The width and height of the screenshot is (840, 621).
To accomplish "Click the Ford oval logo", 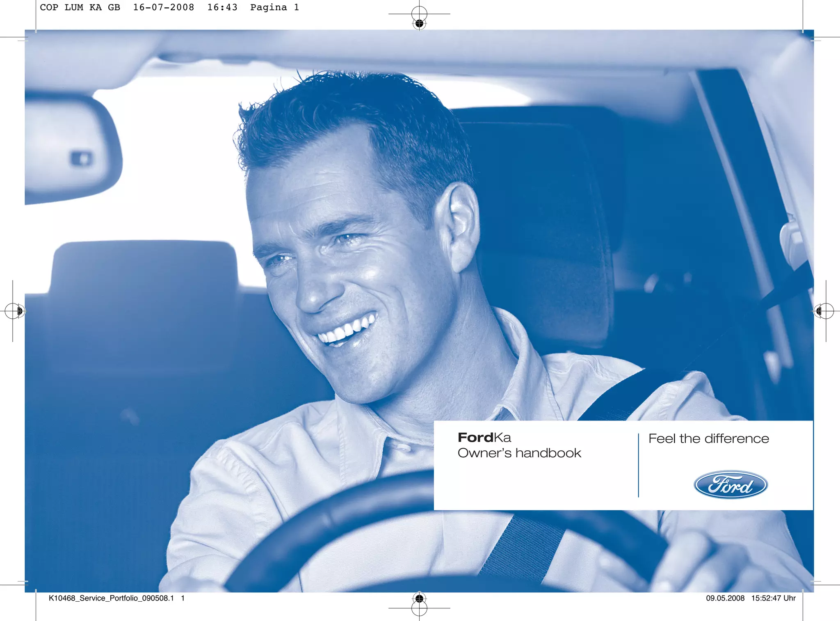I will (730, 484).
